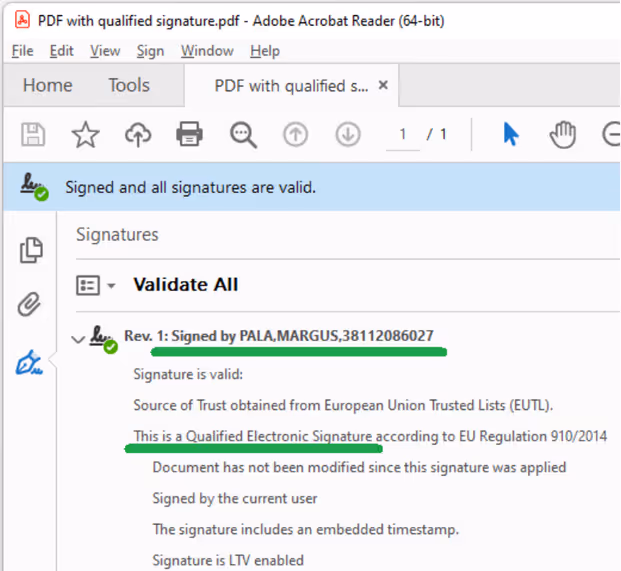Open the Signatures pen panel icon
621x571 pixels.
tap(29, 362)
